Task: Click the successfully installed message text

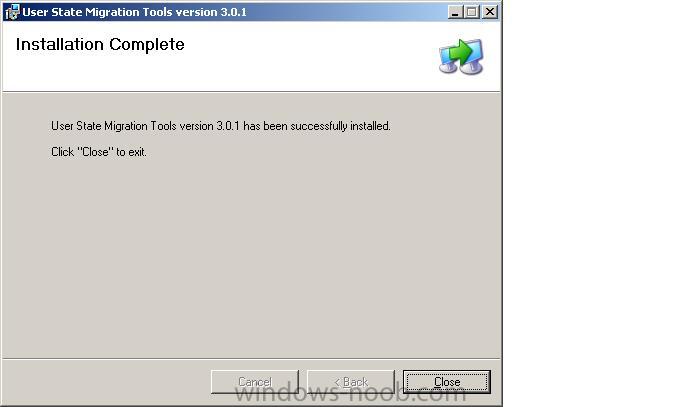Action: pyautogui.click(x=221, y=126)
